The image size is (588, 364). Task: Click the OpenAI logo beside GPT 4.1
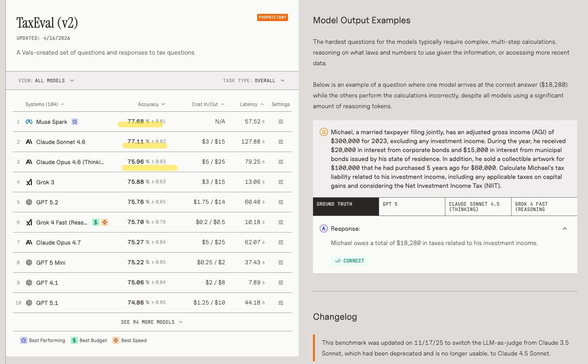click(x=29, y=283)
